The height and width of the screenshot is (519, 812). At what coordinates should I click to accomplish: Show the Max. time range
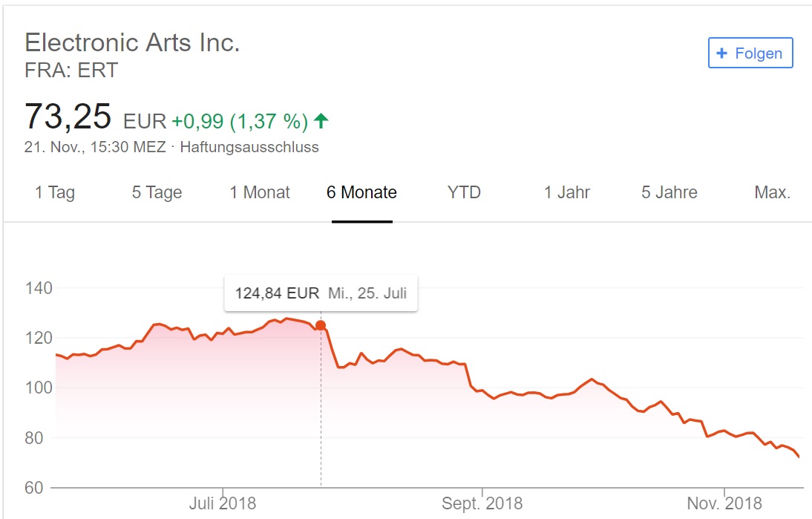[772, 192]
